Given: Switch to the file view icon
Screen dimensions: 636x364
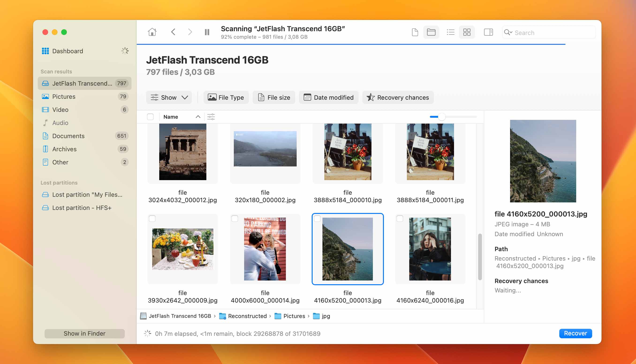Looking at the screenshot, I should 415,32.
